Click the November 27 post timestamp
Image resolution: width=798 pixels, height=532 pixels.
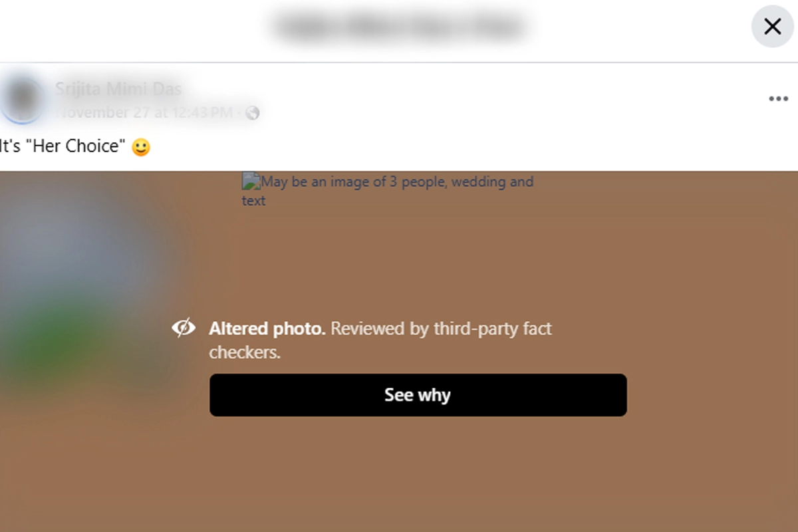(144, 112)
